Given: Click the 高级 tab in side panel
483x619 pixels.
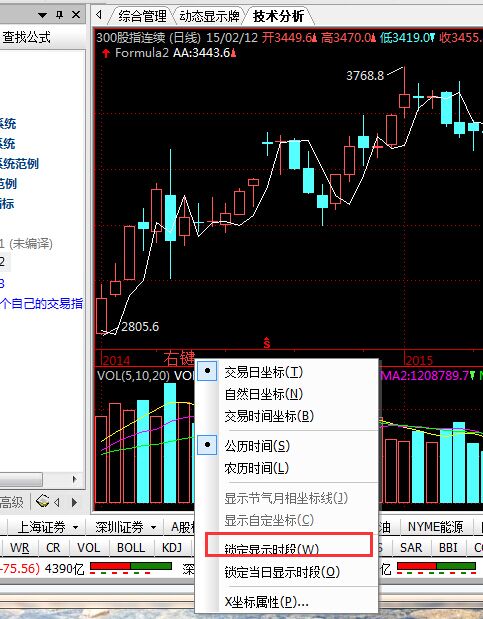Looking at the screenshot, I should 12,503.
